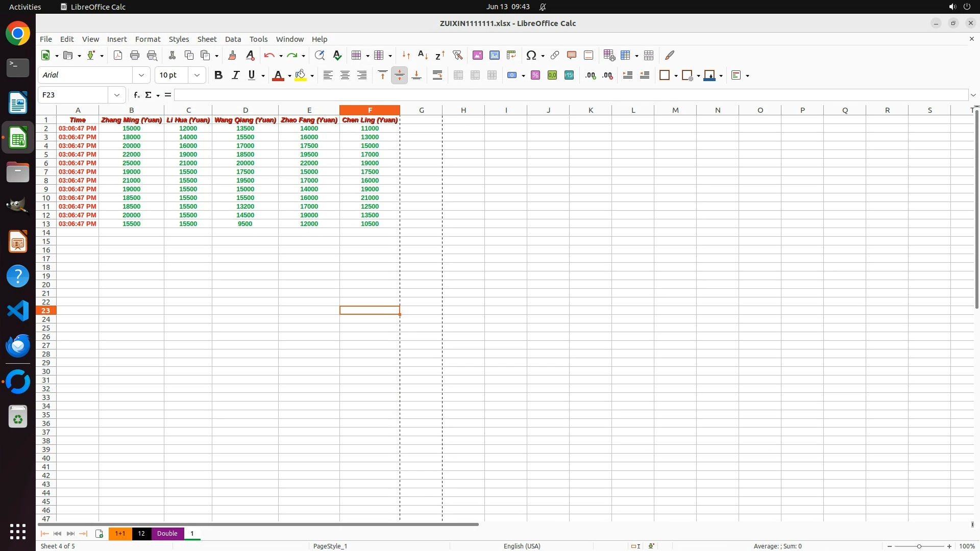Click the Clone Formatting paintbrush icon

[x=232, y=55]
